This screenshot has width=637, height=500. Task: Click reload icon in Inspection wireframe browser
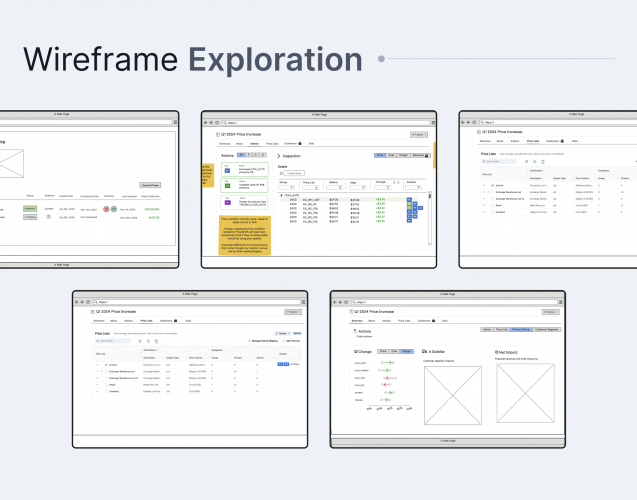point(217,123)
